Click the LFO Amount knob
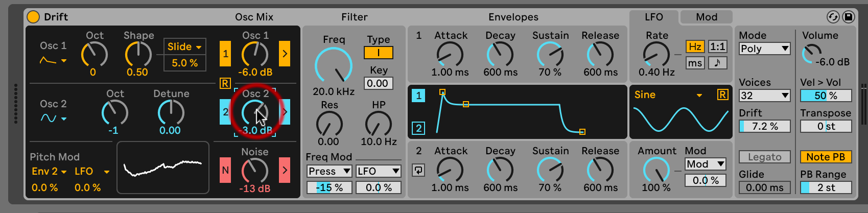 [x=656, y=169]
